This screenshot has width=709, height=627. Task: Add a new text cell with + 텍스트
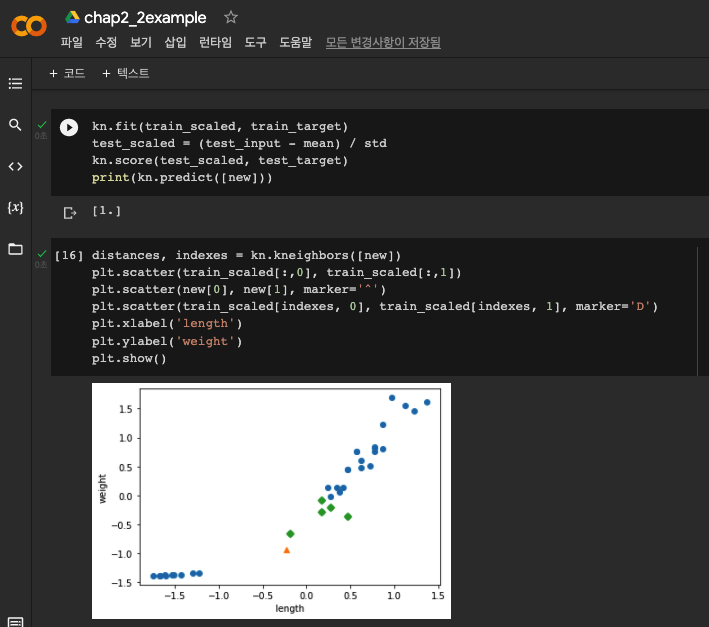[x=126, y=73]
